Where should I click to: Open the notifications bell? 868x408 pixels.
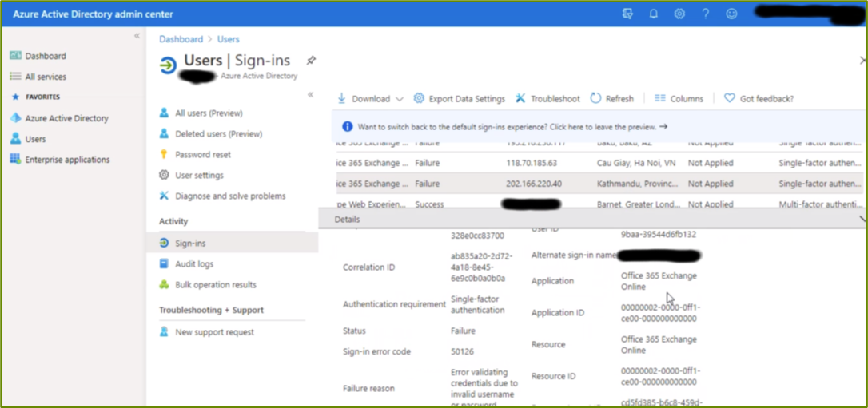(653, 14)
